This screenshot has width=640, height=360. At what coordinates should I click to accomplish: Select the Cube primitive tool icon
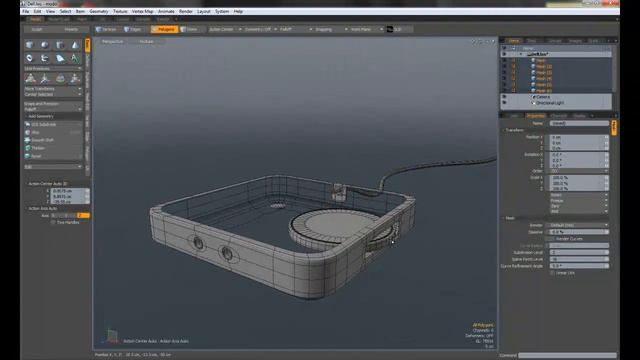coord(29,45)
